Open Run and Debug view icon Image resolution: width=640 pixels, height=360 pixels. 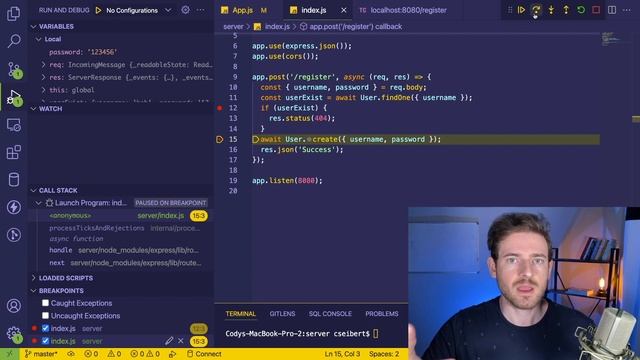pos(13,97)
